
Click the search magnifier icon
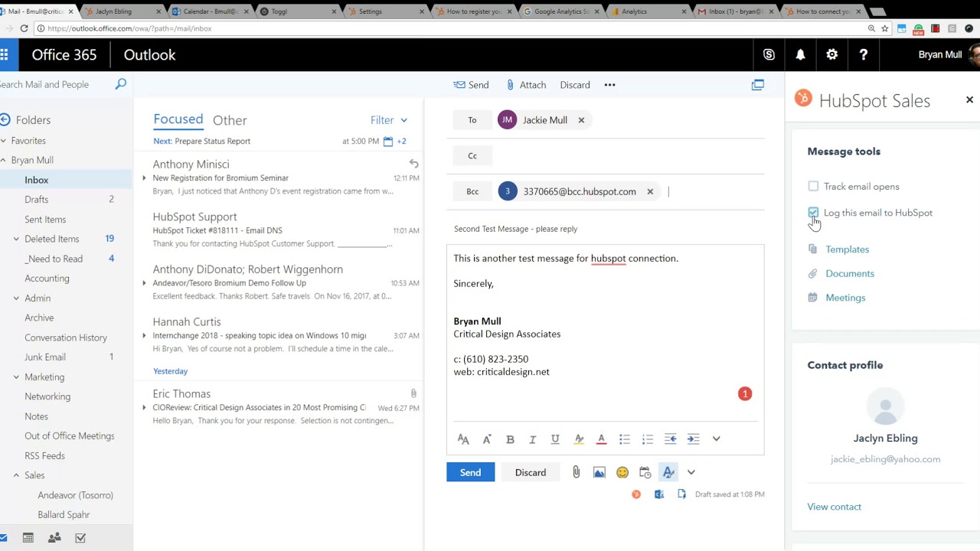(x=120, y=84)
